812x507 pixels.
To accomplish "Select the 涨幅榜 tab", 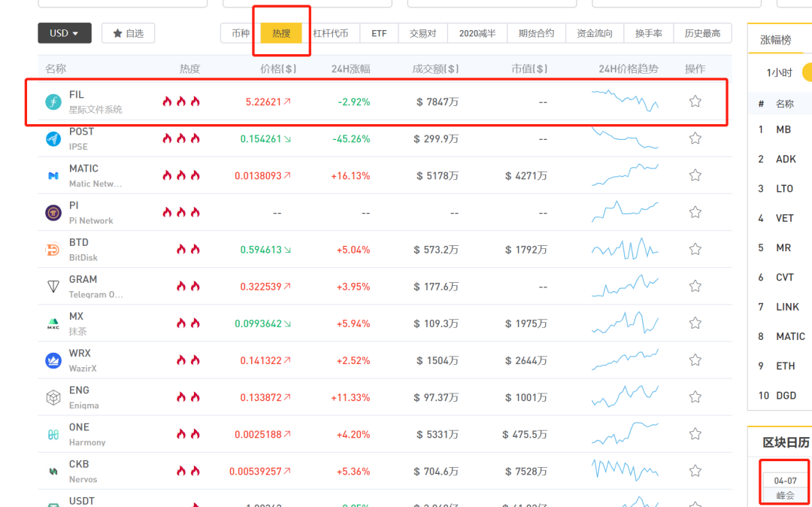I will 775,40.
